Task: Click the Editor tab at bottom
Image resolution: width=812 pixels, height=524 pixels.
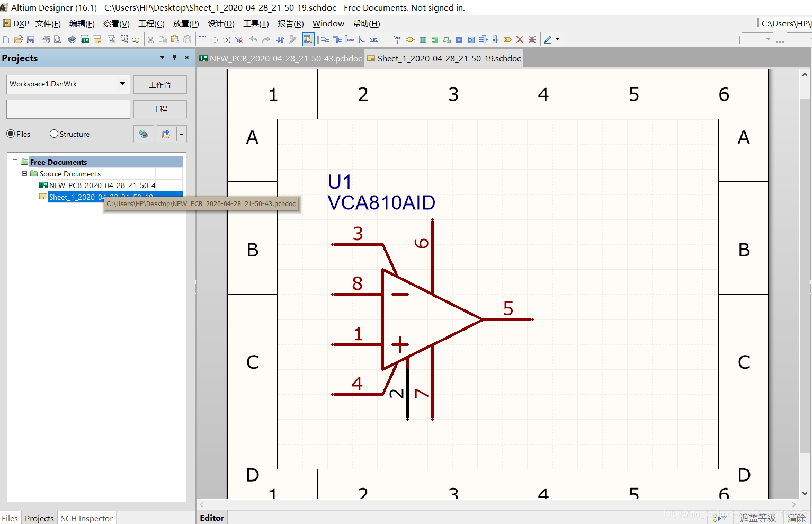Action: pyautogui.click(x=212, y=518)
